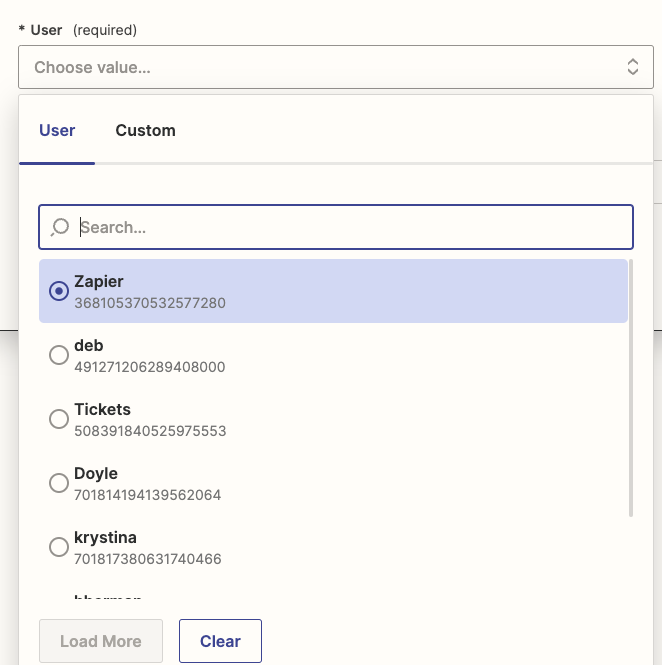662x665 pixels.
Task: Select the radio button beside Zapier
Action: 59,291
